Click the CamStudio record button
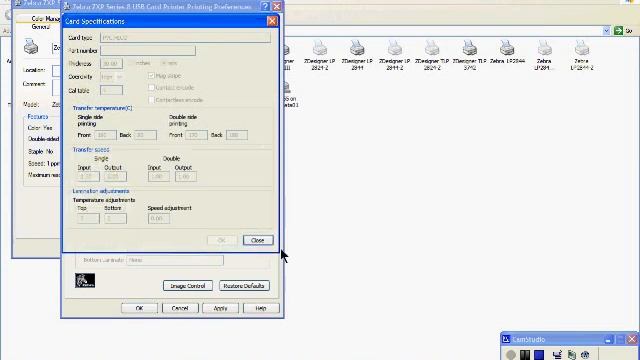Screen dimensions: 640x360 tap(511, 355)
